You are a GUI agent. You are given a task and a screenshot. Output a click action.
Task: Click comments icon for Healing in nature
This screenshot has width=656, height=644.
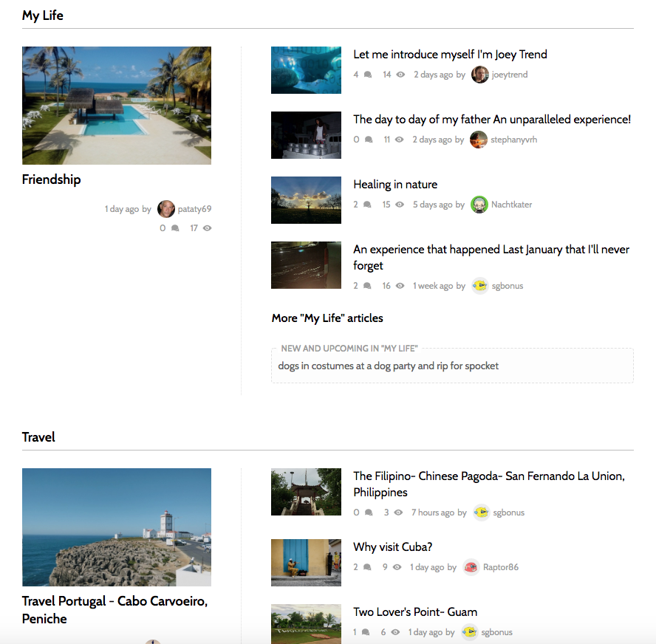pyautogui.click(x=367, y=205)
